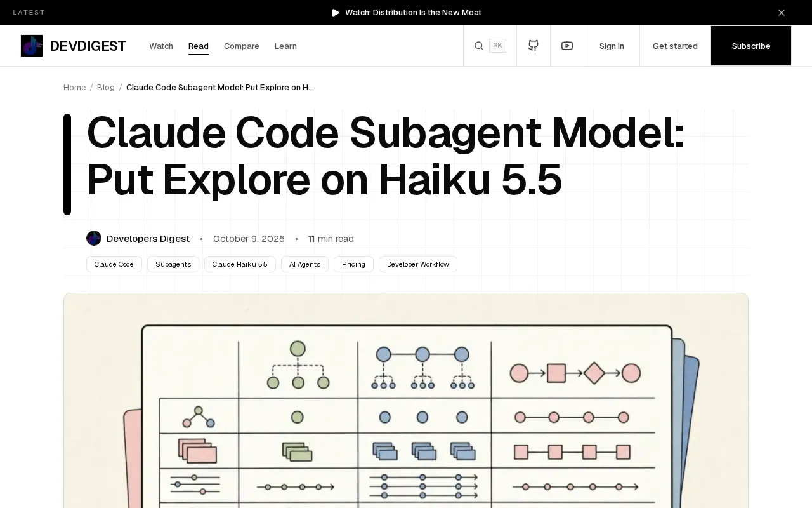This screenshot has height=508, width=812.
Task: Open the Watch nav menu
Action: [x=161, y=46]
